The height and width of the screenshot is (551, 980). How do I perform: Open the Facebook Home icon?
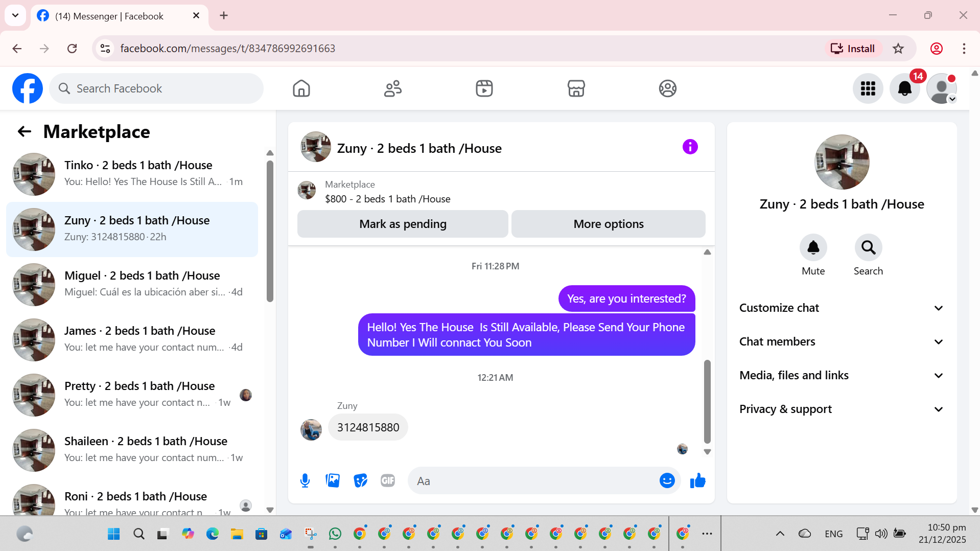tap(301, 88)
